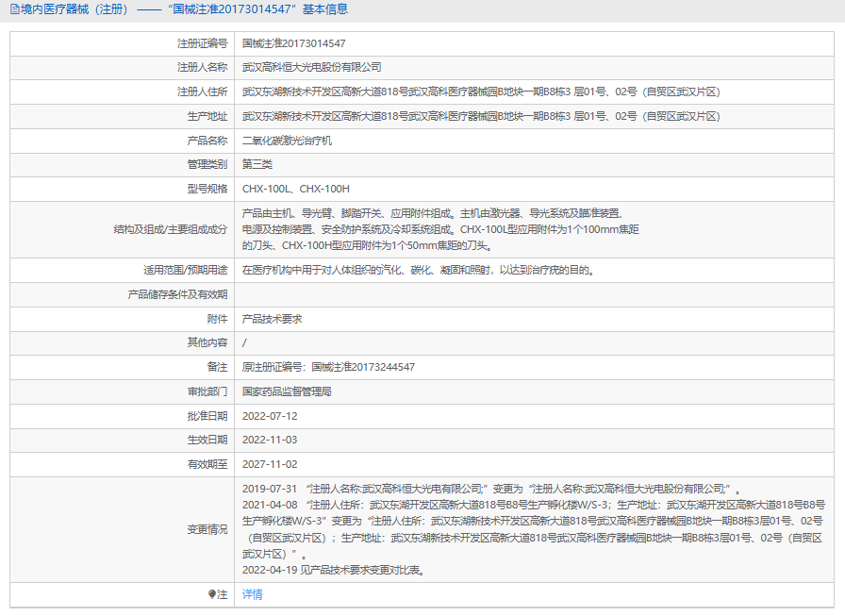This screenshot has height=616, width=845.
Task: Click the 2019-07-31 change record line
Action: pyautogui.click(x=491, y=489)
